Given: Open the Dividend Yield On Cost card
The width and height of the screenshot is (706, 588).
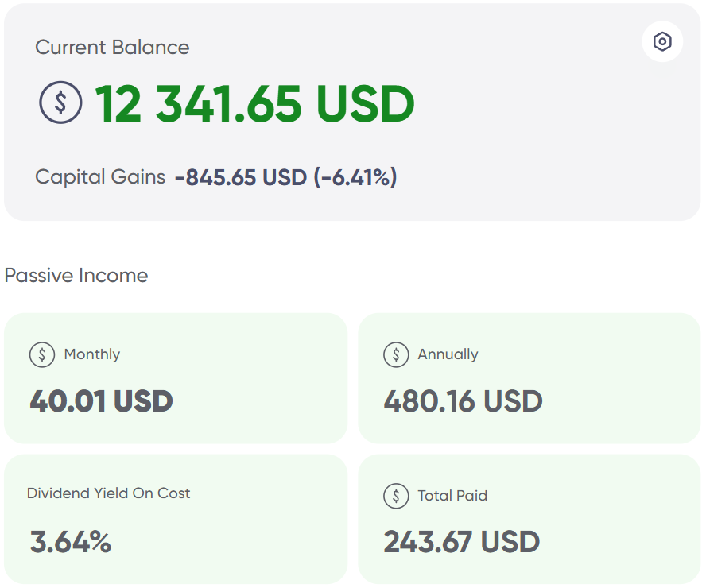Looking at the screenshot, I should [x=176, y=519].
